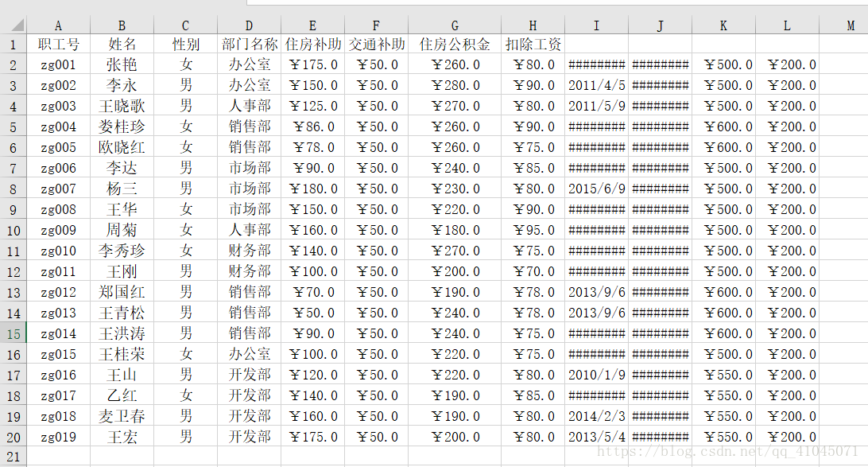Screen dimensions: 868x467
Task: Click date cell 2010/1/9
Action: 596,375
